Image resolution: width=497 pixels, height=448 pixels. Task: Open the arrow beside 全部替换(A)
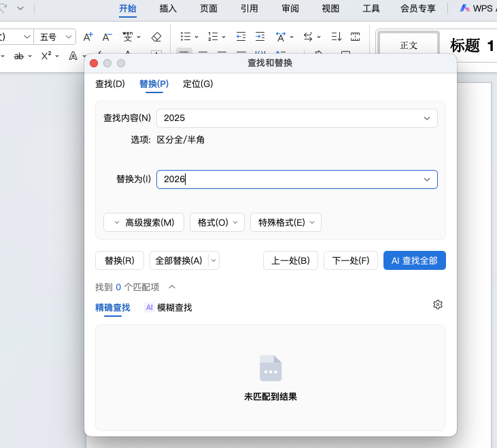(213, 260)
